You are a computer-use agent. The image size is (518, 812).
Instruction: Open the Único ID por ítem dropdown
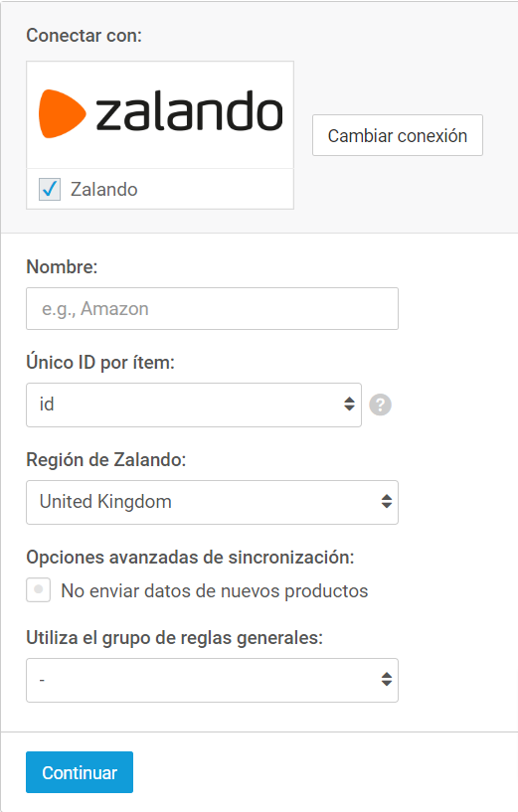click(194, 405)
